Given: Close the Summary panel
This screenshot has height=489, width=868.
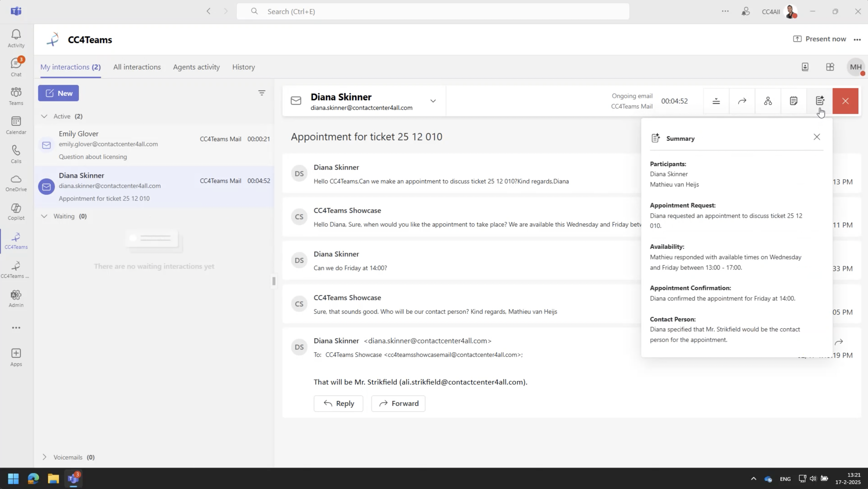Looking at the screenshot, I should tap(817, 137).
